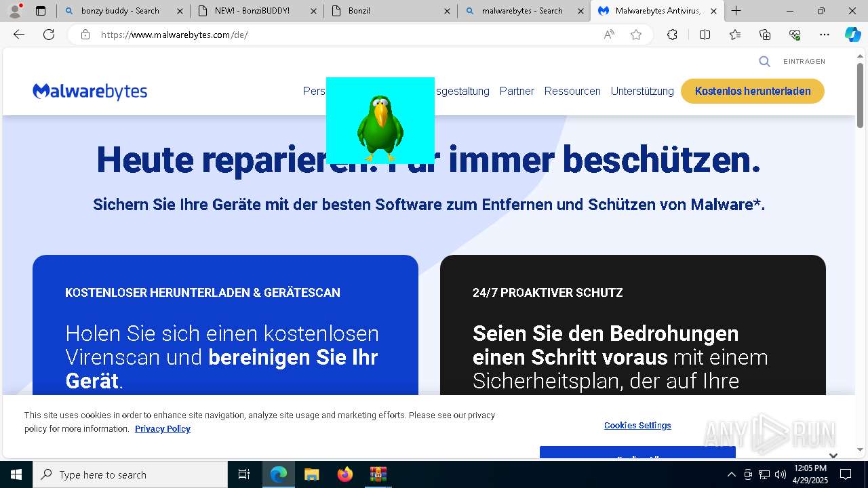Open the Partner menu item
The width and height of the screenshot is (868, 488).
(x=517, y=91)
